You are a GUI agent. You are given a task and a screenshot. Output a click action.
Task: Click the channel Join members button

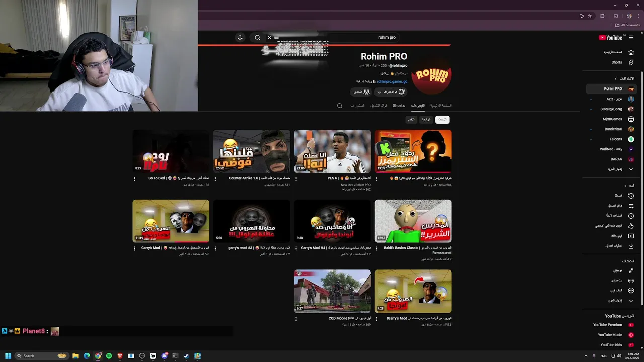point(361,92)
